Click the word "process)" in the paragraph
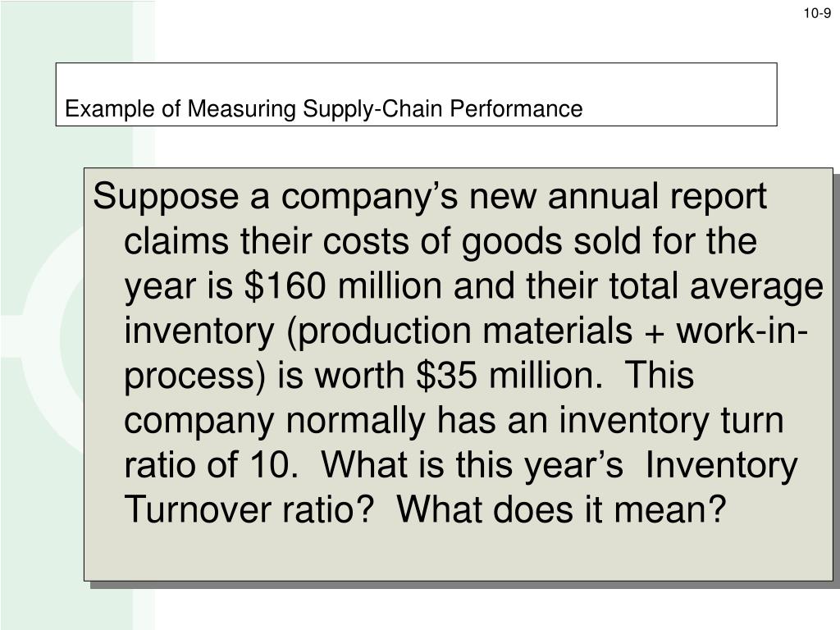840x630 pixels. point(194,377)
